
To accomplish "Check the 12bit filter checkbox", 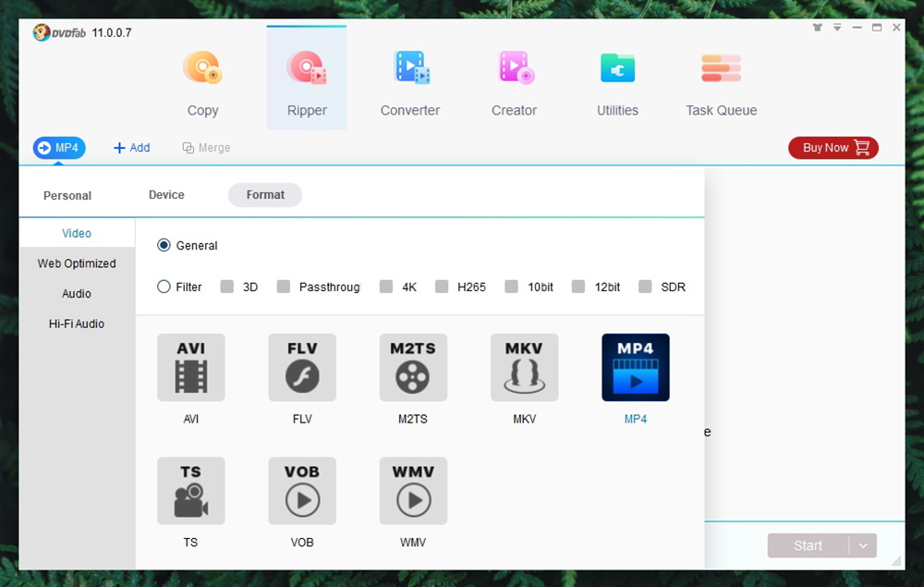I will point(578,287).
